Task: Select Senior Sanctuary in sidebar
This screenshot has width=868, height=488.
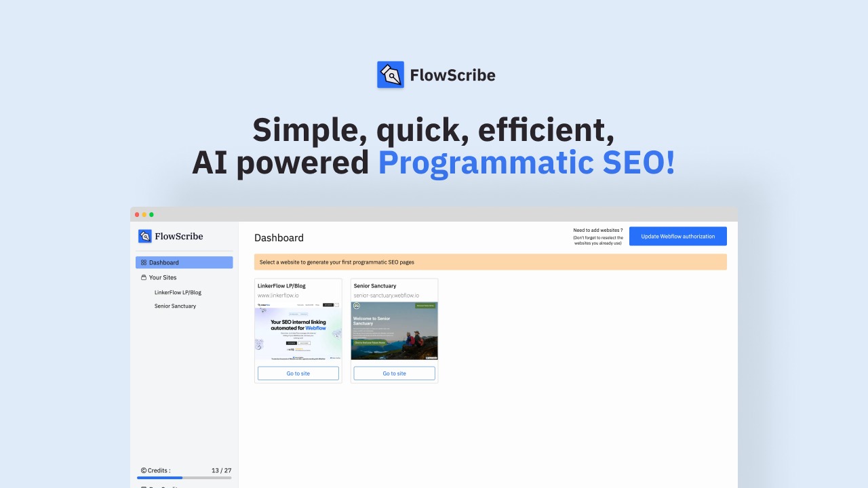Action: (x=175, y=306)
